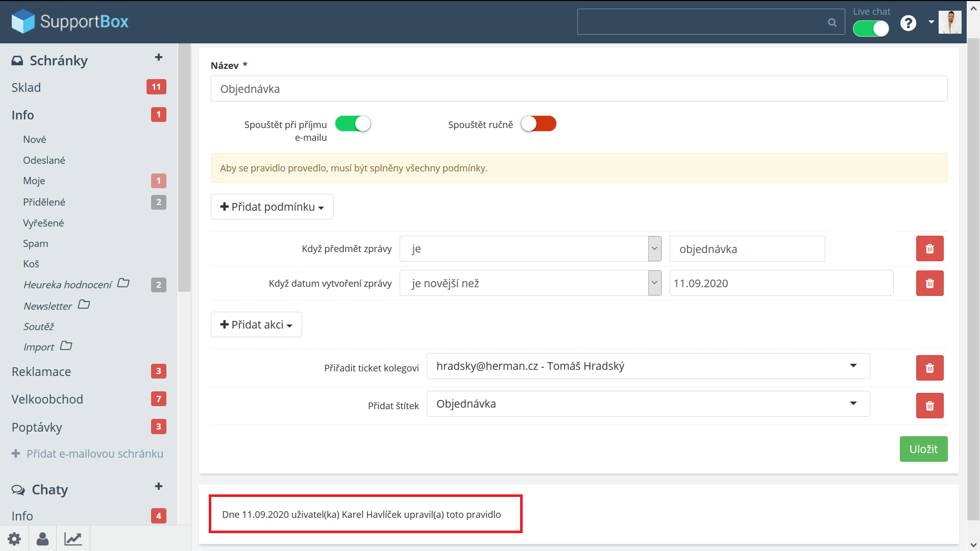The height and width of the screenshot is (551, 980).
Task: Open the Heureka hodnocení folder
Action: point(67,285)
